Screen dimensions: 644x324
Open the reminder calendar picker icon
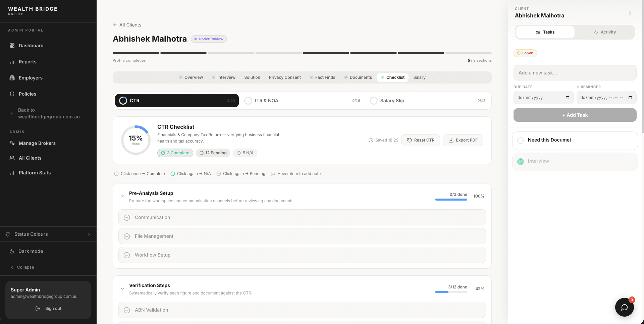630,98
